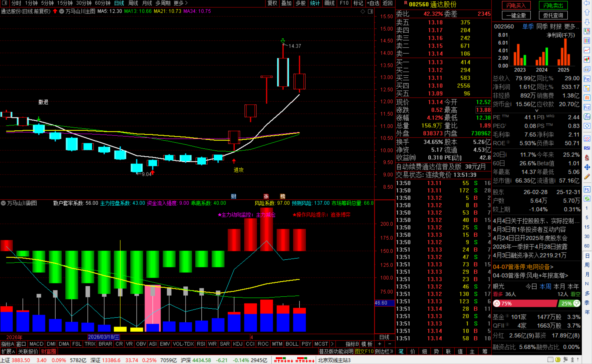Select the pencil drawing tool icon
Viewport: 592px width, 364px height.
(x=587, y=177)
